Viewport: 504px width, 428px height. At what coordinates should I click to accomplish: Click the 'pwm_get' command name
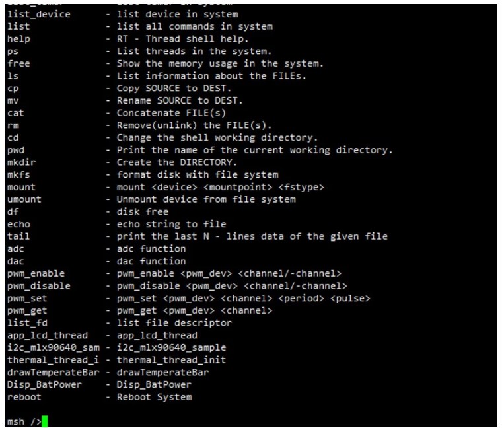(x=27, y=310)
